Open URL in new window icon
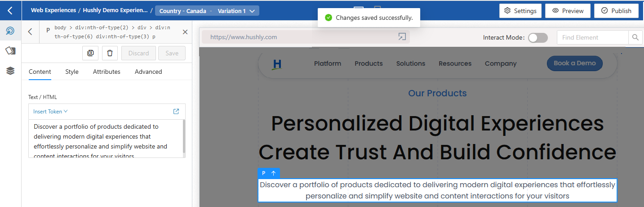The height and width of the screenshot is (207, 644). pyautogui.click(x=402, y=37)
